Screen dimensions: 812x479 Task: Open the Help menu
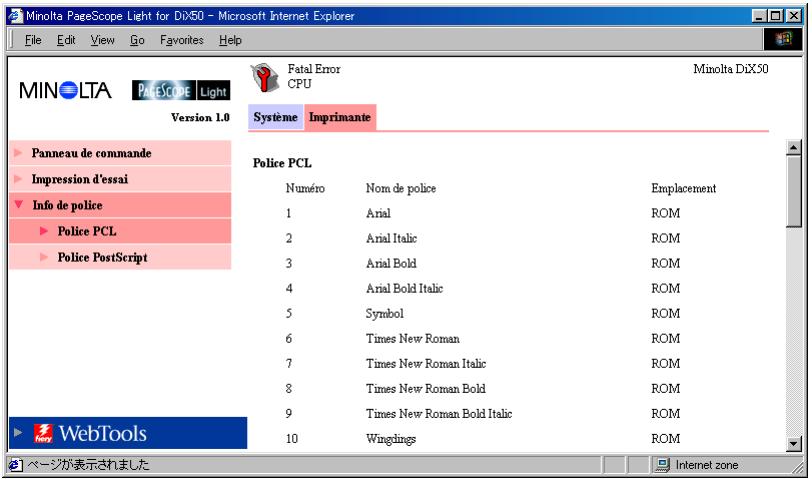point(230,40)
